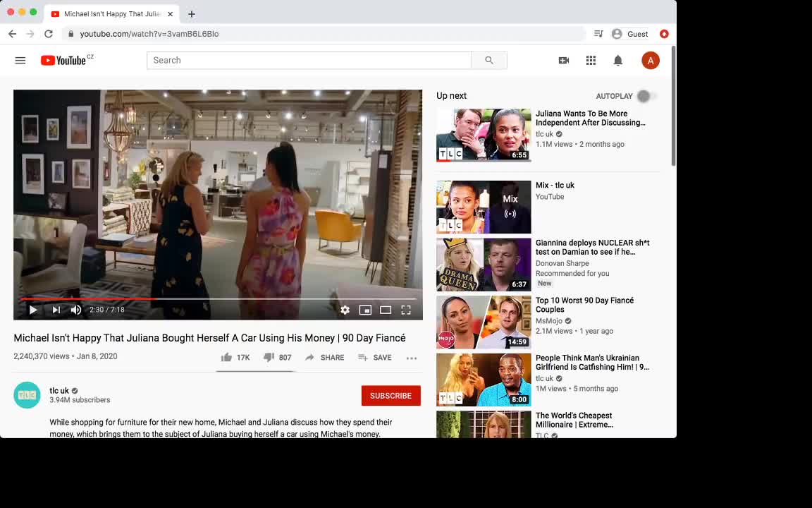This screenshot has height=508, width=812.
Task: Open MsMojo channel link
Action: coord(549,321)
